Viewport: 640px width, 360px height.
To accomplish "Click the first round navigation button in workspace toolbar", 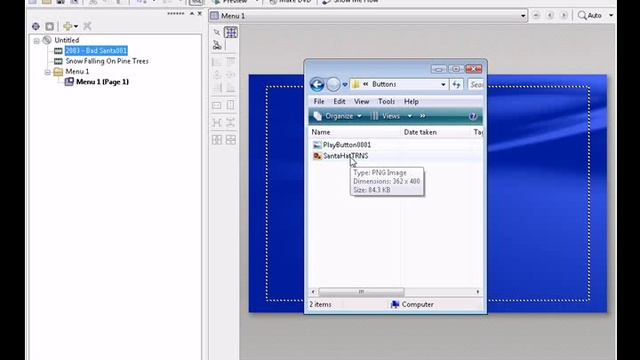I will point(536,16).
